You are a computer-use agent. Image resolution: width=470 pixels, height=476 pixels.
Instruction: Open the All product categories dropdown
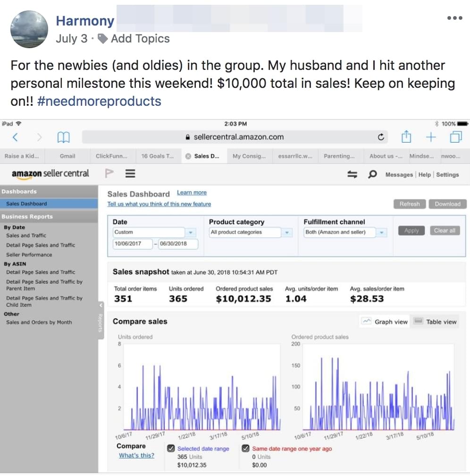point(287,232)
